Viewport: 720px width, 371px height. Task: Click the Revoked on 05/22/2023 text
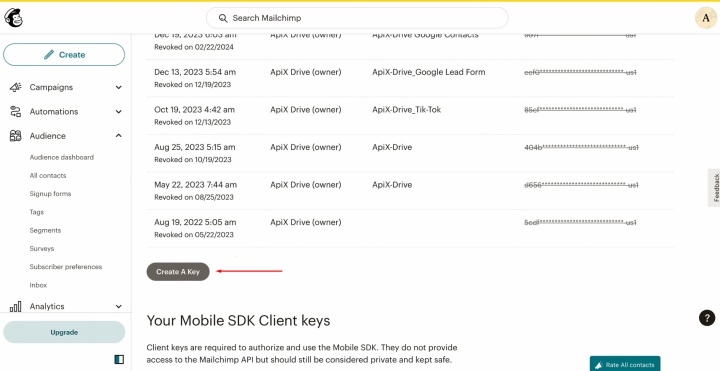[x=194, y=235]
